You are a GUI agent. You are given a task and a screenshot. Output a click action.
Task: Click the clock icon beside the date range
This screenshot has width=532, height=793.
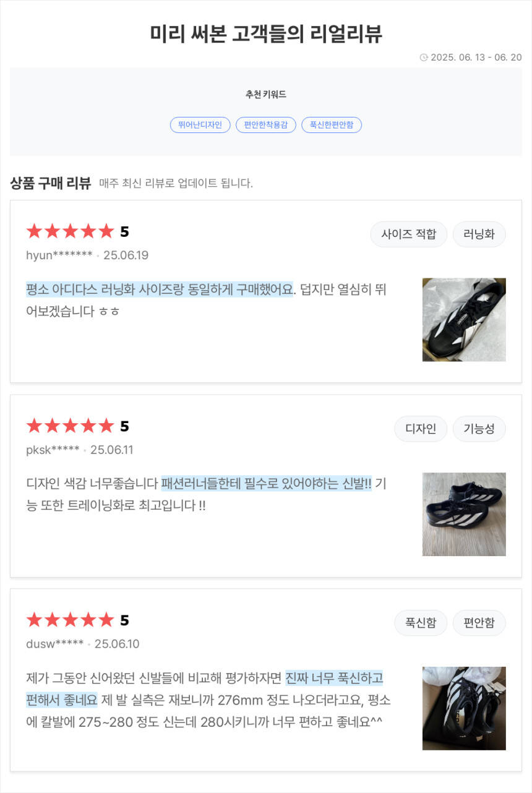tap(424, 58)
